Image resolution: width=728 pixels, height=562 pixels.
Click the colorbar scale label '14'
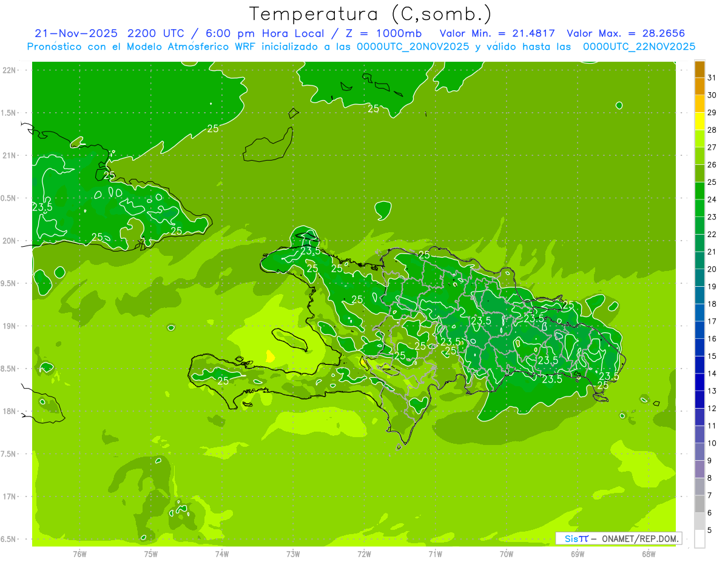click(x=712, y=373)
